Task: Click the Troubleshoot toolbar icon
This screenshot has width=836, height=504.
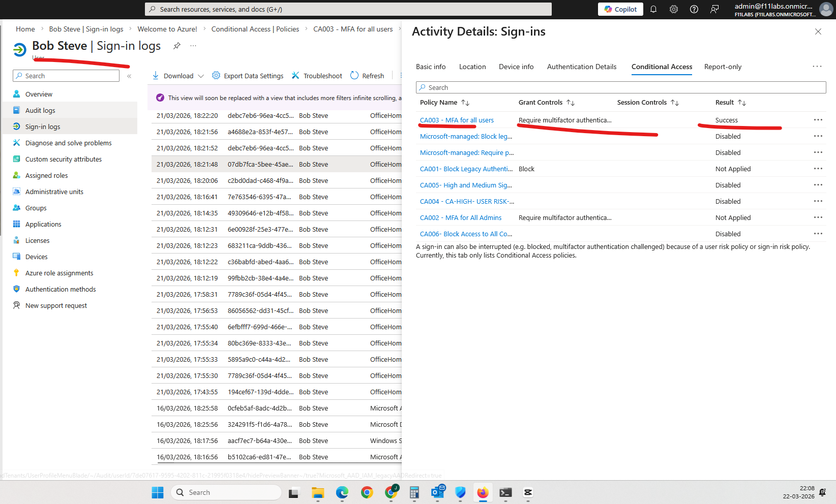Action: [x=295, y=76]
